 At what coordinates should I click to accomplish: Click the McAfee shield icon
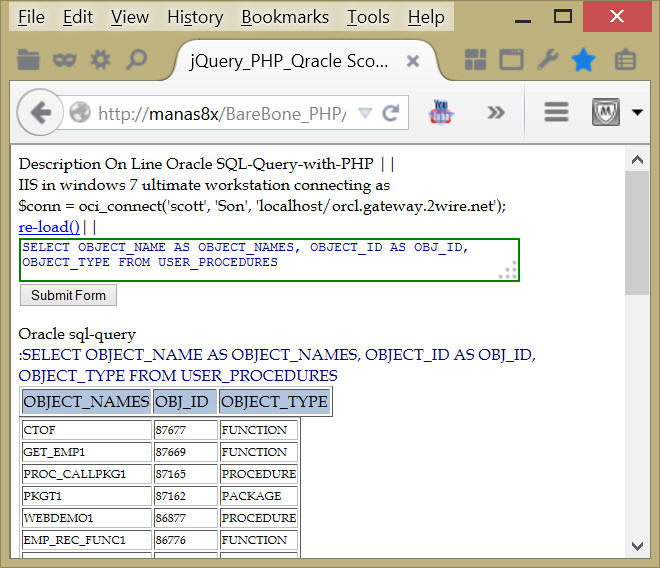[x=606, y=112]
